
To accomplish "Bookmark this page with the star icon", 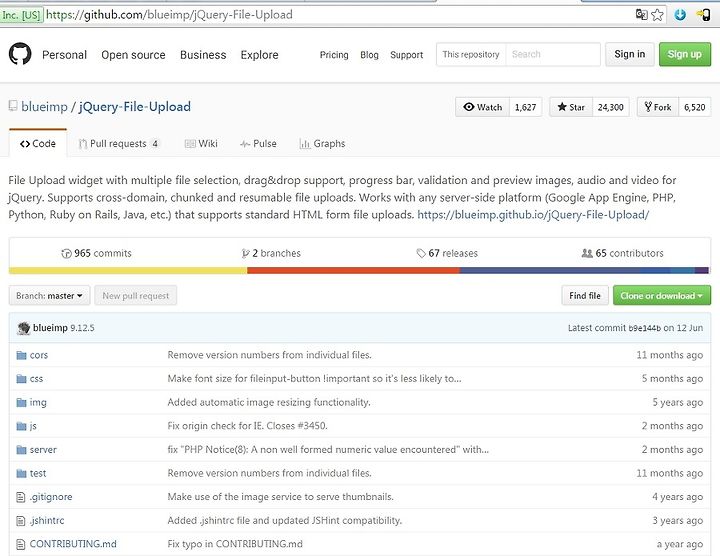I will pyautogui.click(x=658, y=15).
